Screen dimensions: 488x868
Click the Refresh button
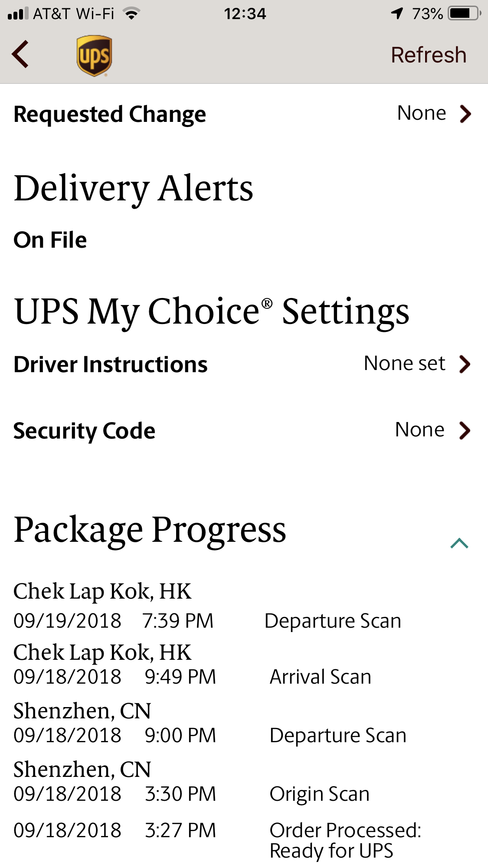(428, 55)
